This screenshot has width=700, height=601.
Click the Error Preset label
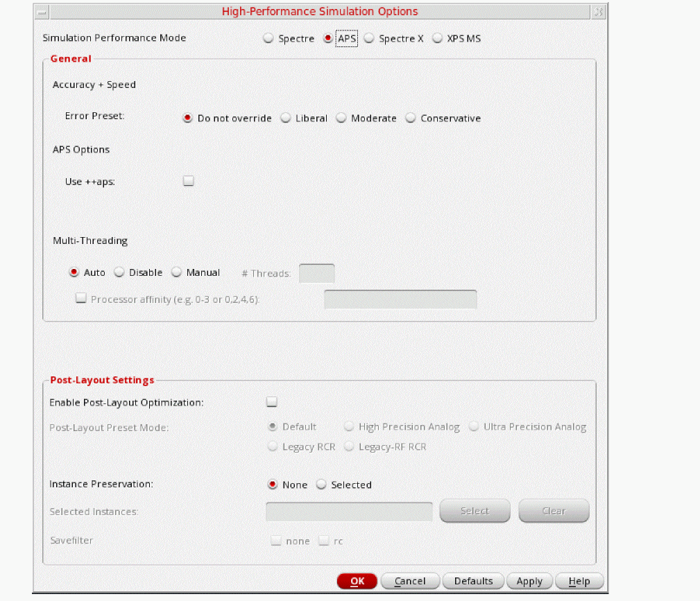[x=94, y=116]
